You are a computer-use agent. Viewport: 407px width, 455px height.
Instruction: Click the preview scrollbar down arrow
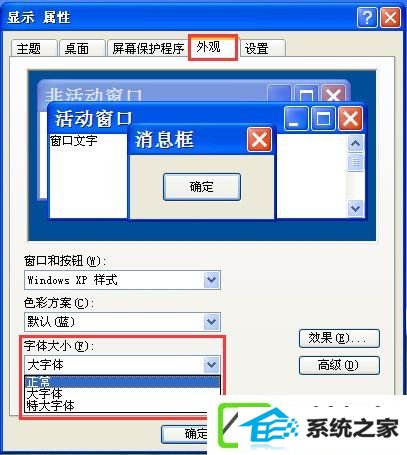click(355, 209)
